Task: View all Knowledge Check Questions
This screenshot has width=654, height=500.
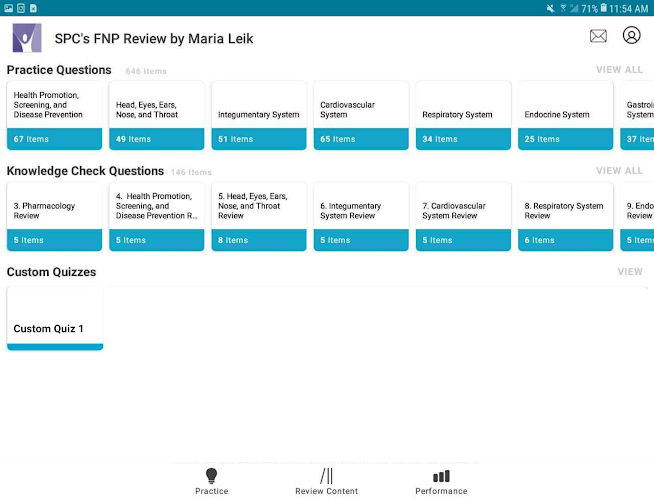Action: (619, 171)
